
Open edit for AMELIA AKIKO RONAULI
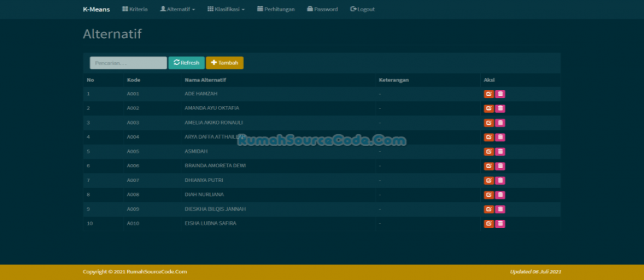[489, 123]
